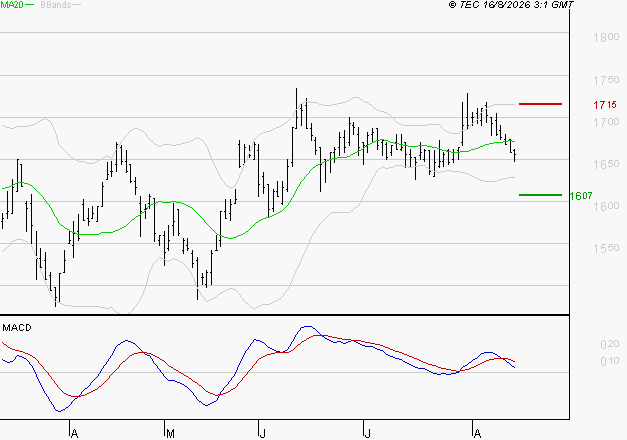Select the 1800 price axis label
The height and width of the screenshot is (440, 627).
tap(606, 37)
